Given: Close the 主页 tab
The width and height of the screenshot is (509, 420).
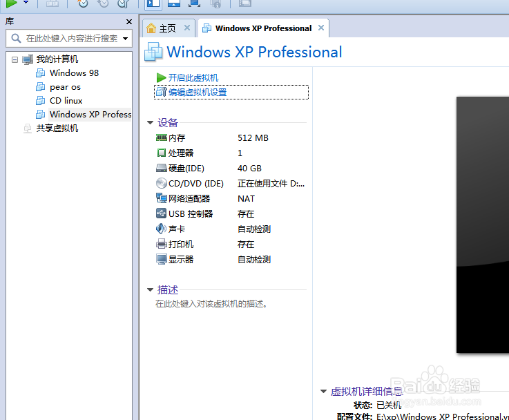Looking at the screenshot, I should pyautogui.click(x=187, y=28).
